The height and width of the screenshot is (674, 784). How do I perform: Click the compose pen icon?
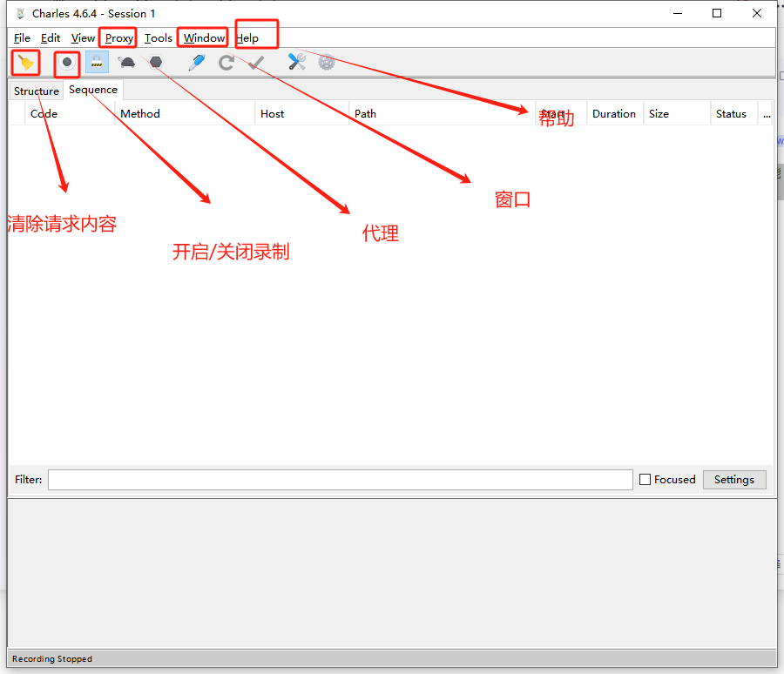coord(197,63)
